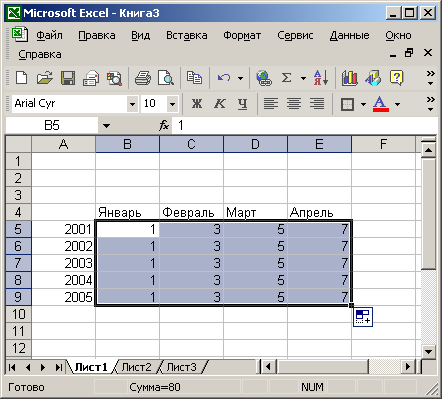
Task: Open the Вставка menu
Action: 187,35
